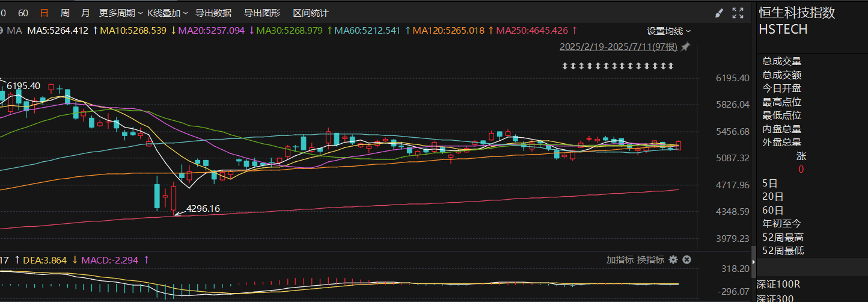Click 加指标 to add an indicator

coord(620,259)
